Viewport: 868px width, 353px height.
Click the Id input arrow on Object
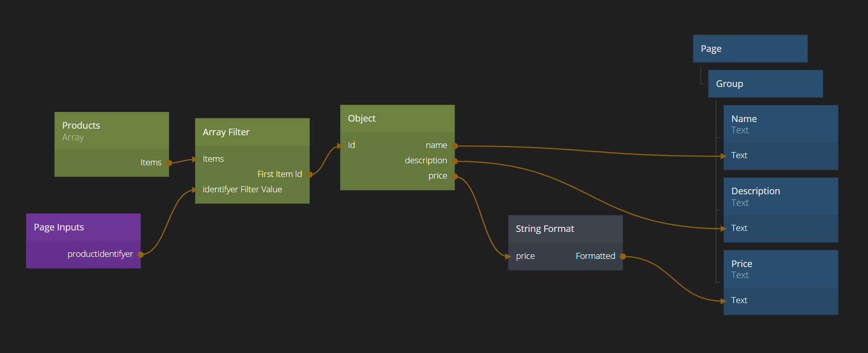(341, 146)
